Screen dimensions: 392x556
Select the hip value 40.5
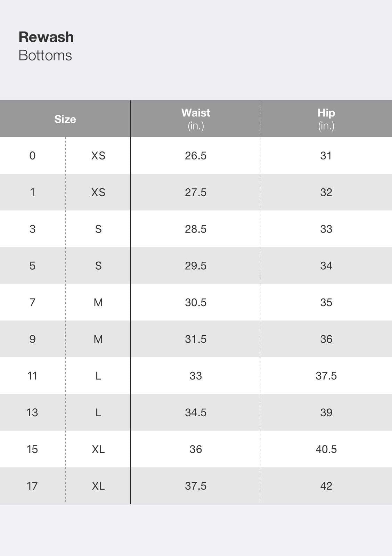pos(326,449)
